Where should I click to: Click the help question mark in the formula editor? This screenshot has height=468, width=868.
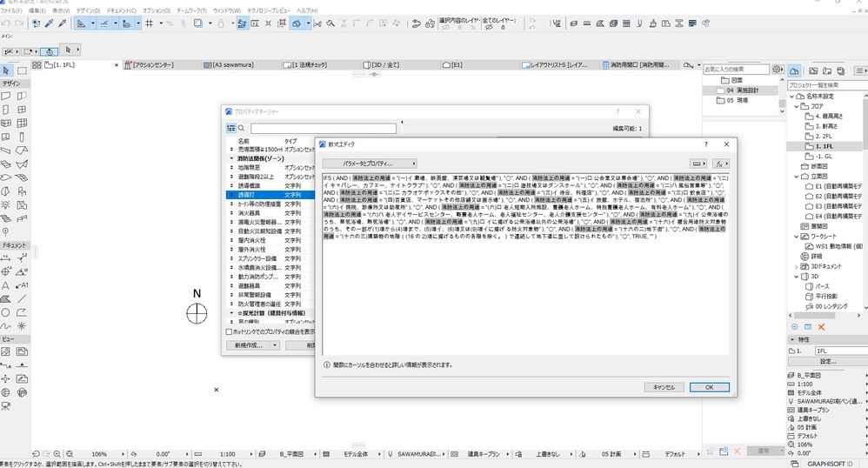[x=706, y=144]
